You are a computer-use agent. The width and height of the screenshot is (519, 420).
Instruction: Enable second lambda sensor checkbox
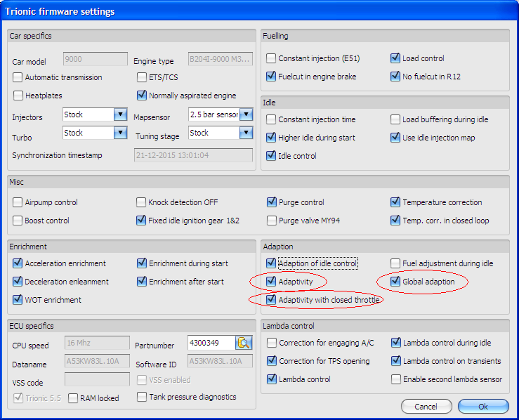click(x=396, y=379)
